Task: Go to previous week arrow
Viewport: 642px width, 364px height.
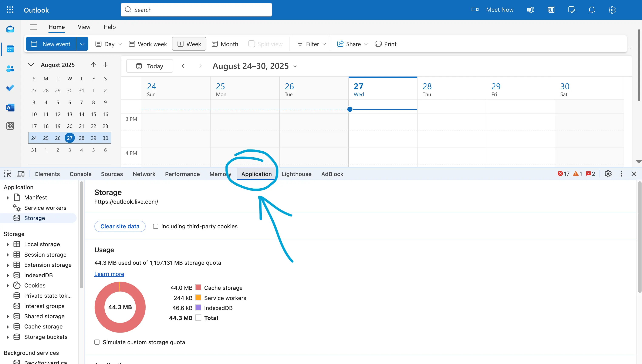Action: [183, 66]
